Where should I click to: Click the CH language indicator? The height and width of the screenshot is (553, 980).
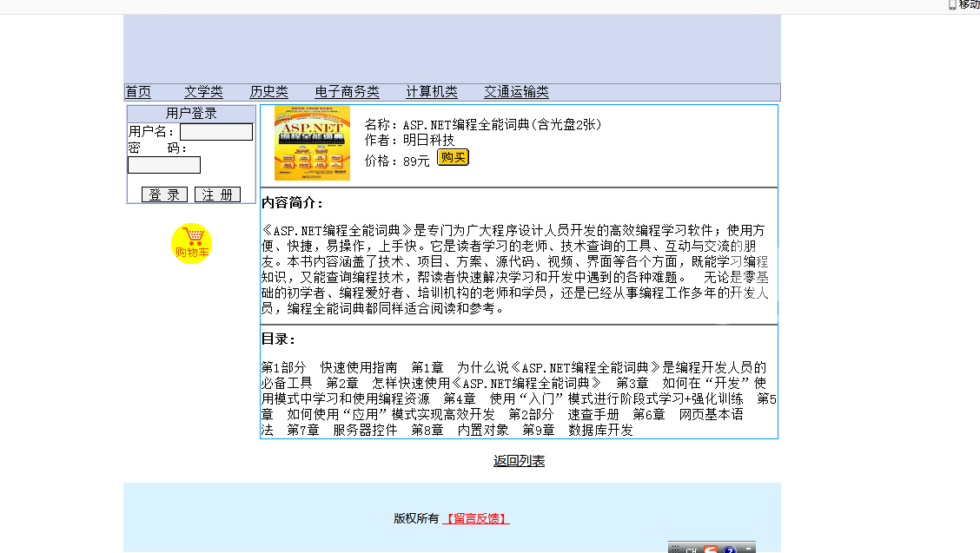[x=692, y=550]
